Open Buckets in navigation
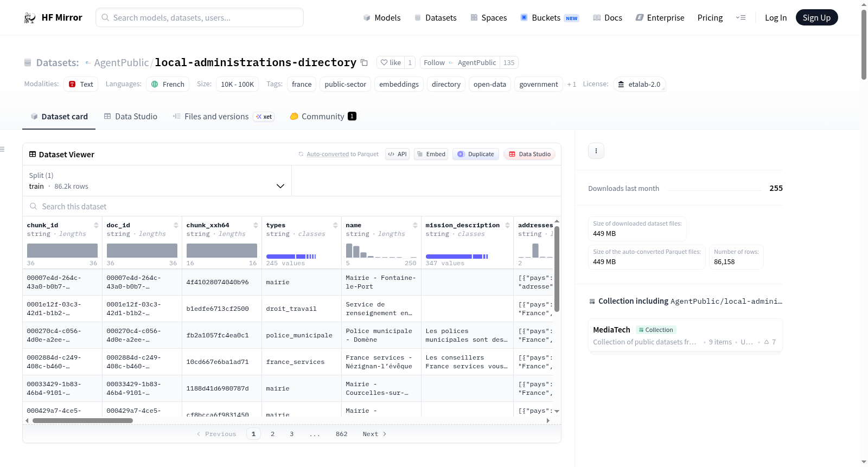This screenshot has height=467, width=868. [550, 18]
